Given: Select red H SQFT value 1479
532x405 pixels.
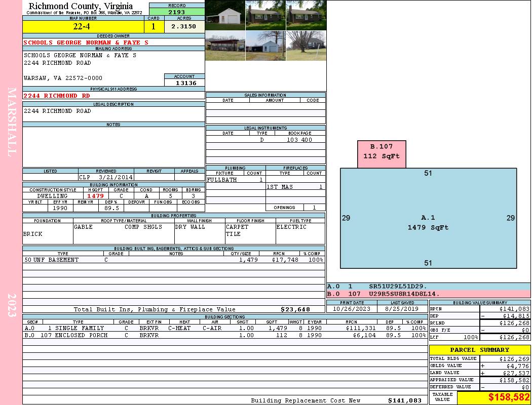Looking at the screenshot, I should coord(95,196).
